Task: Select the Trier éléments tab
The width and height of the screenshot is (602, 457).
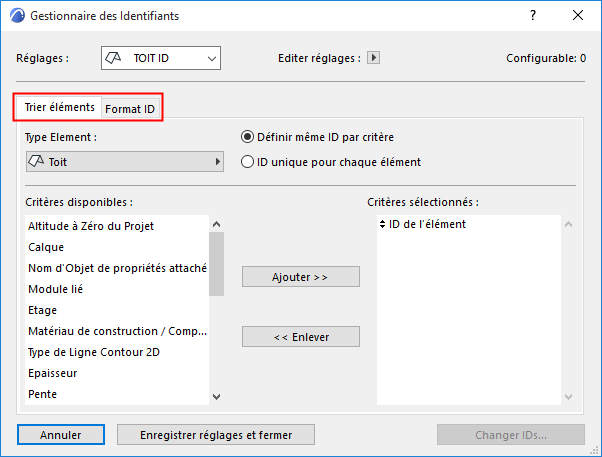Action: pyautogui.click(x=59, y=107)
